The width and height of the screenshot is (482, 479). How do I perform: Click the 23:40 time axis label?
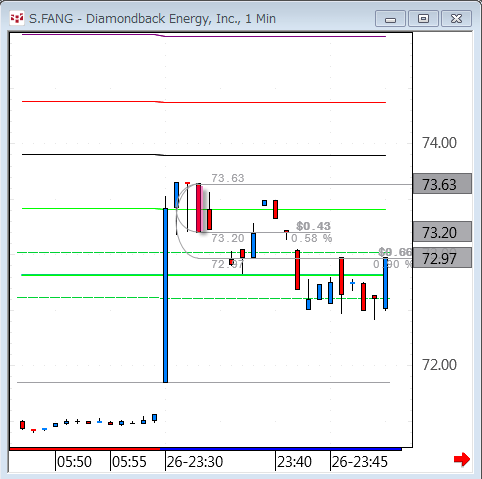tap(294, 462)
